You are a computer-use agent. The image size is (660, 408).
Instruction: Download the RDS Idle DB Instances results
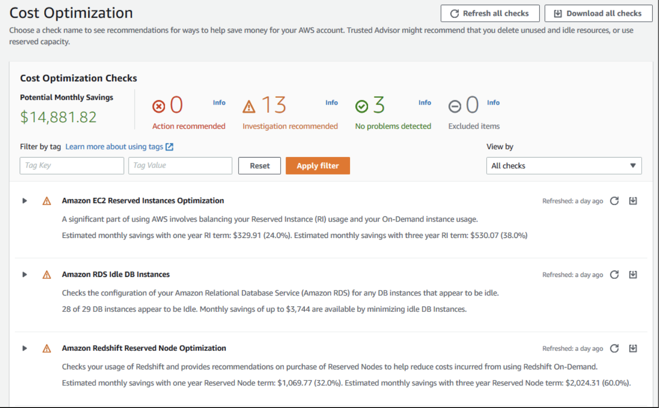633,275
